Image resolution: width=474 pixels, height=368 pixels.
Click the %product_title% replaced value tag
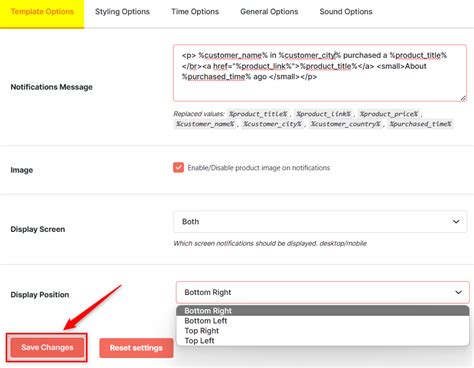(258, 114)
